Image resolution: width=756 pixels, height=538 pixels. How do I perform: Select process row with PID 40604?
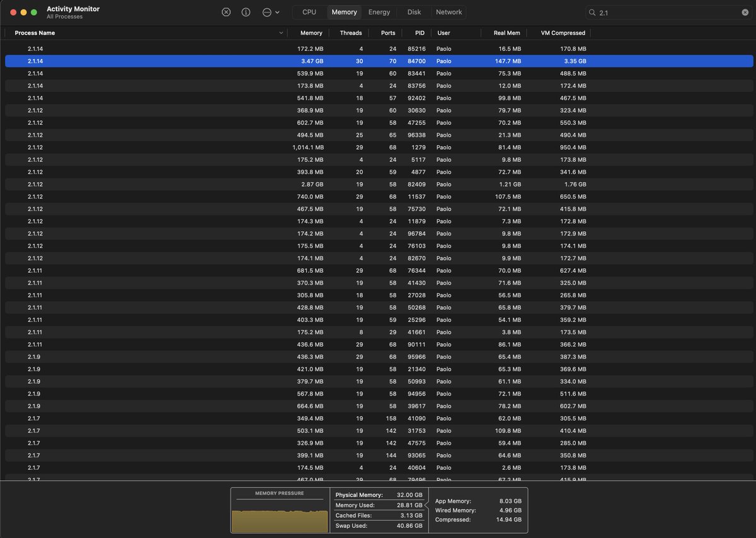coord(379,468)
